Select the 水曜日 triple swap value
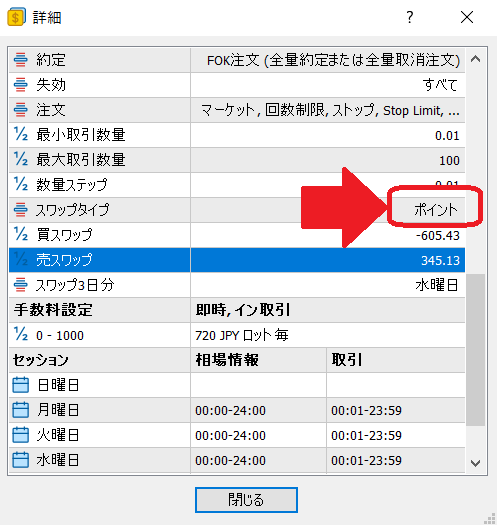497x525 pixels. (x=436, y=285)
